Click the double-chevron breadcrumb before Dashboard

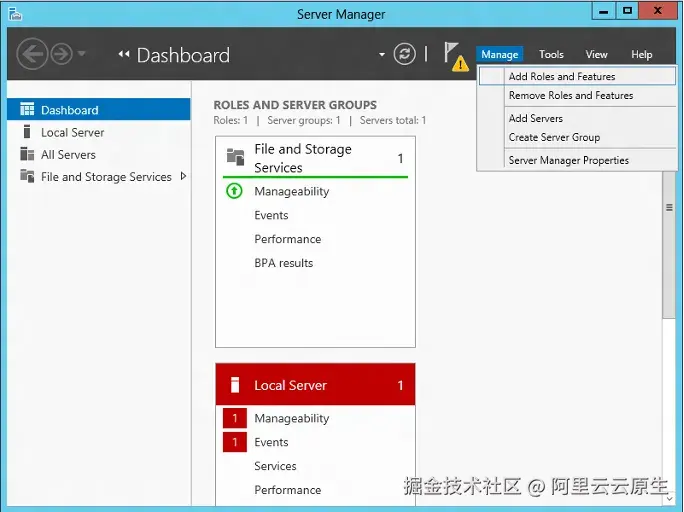click(x=124, y=54)
